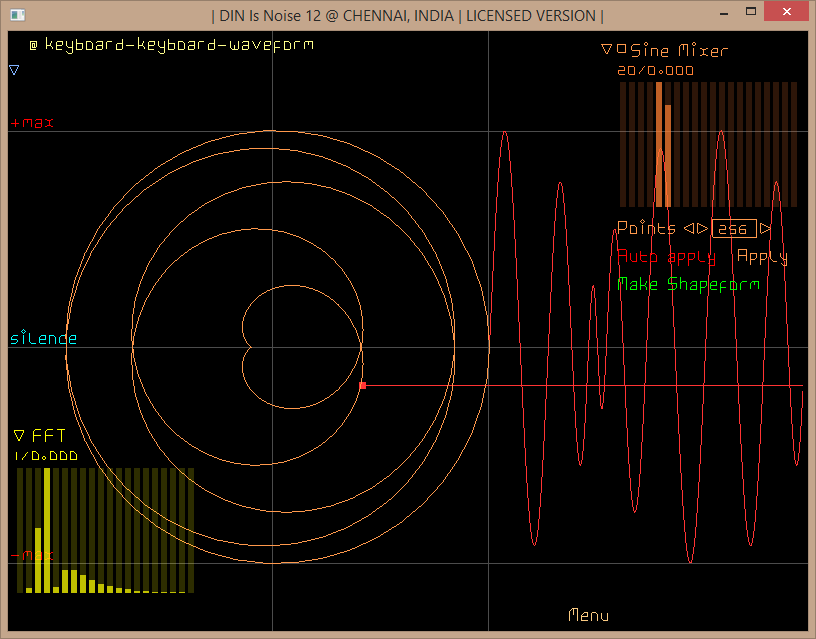Open the Menu at the bottom
Viewport: 816px width, 639px height.
[x=588, y=615]
